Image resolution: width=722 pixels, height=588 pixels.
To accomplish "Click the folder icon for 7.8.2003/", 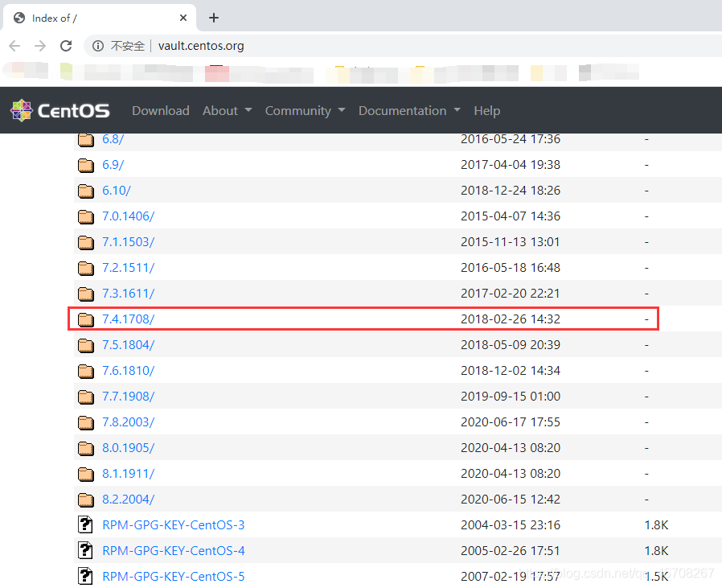I will [86, 422].
